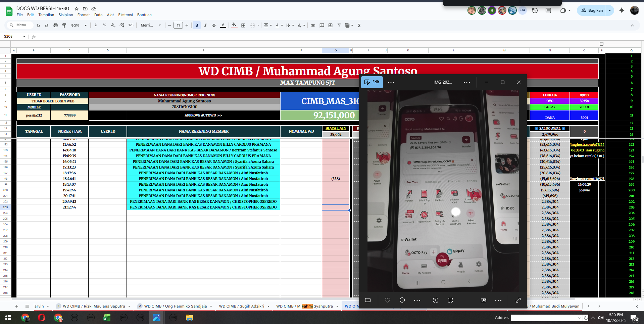Image resolution: width=644 pixels, height=324 pixels.
Task: Toggle filmstrip view in photo viewer
Action: coord(368,300)
